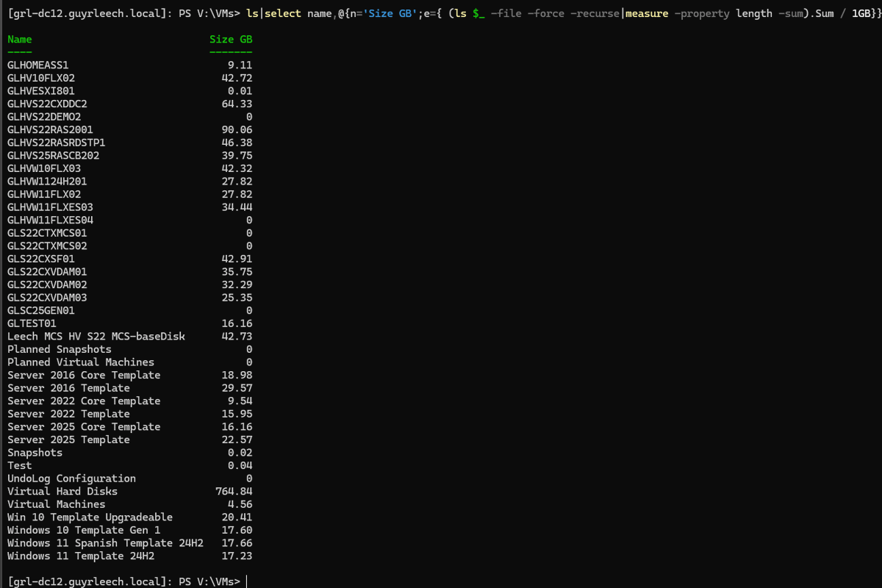Click 'Win 10 Template Upgradeable' entry

(90, 517)
